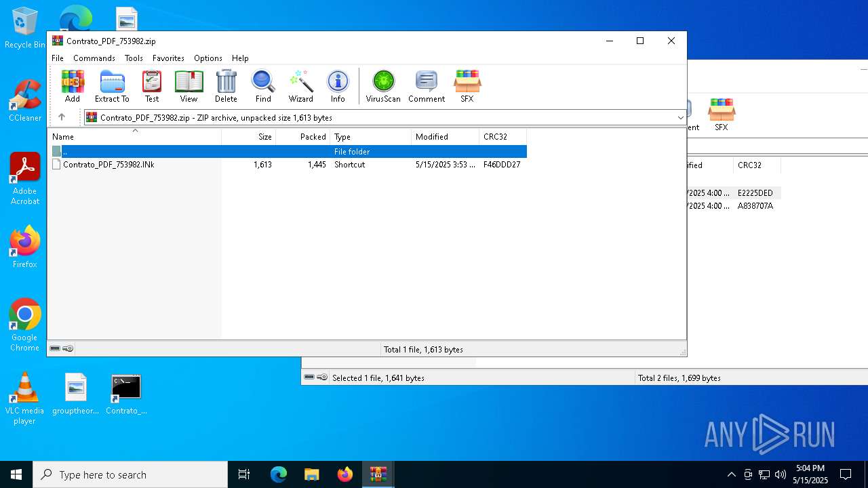
Task: Click A838707A in background window
Action: [755, 206]
